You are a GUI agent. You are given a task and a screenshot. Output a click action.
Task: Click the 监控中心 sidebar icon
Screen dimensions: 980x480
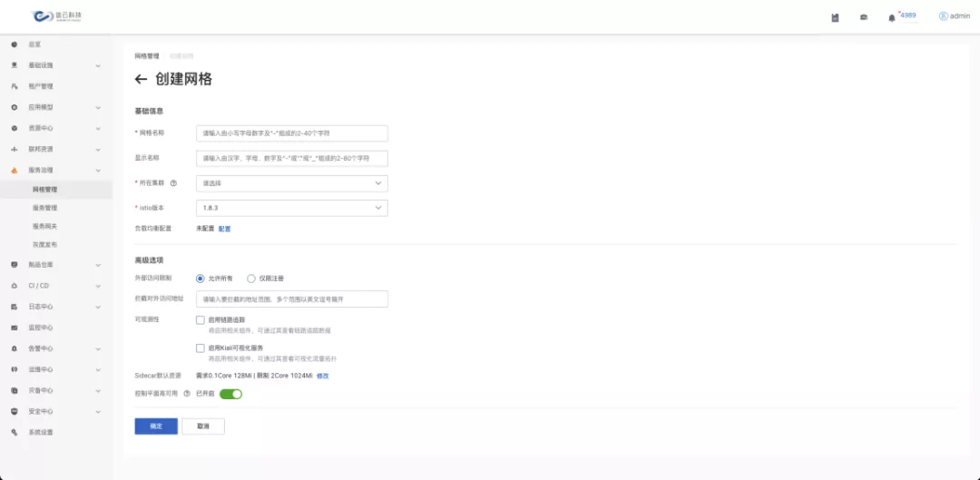[14, 328]
